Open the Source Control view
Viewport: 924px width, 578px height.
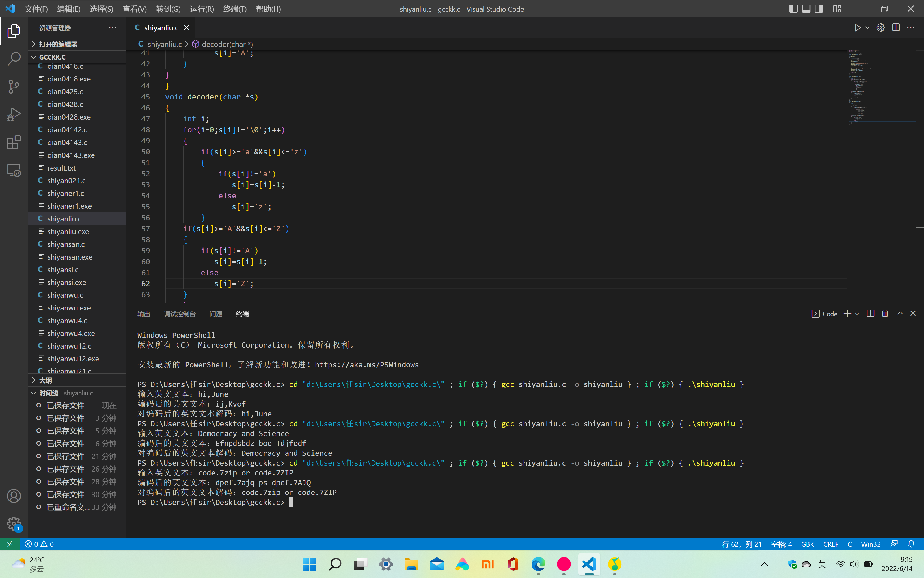[x=14, y=87]
